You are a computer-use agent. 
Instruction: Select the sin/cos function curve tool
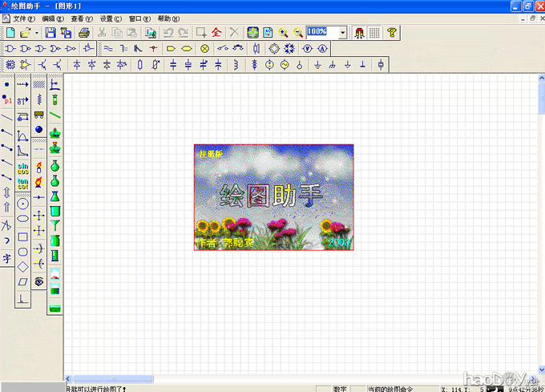coord(23,168)
